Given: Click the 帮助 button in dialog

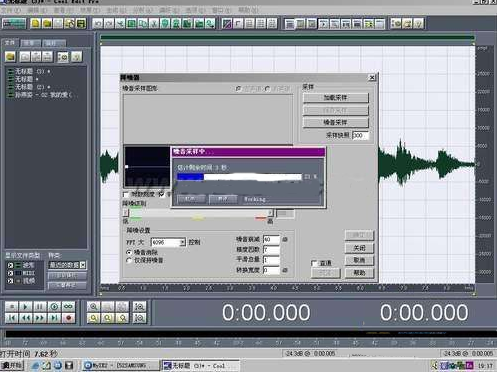Looking at the screenshot, I should pos(359,273).
